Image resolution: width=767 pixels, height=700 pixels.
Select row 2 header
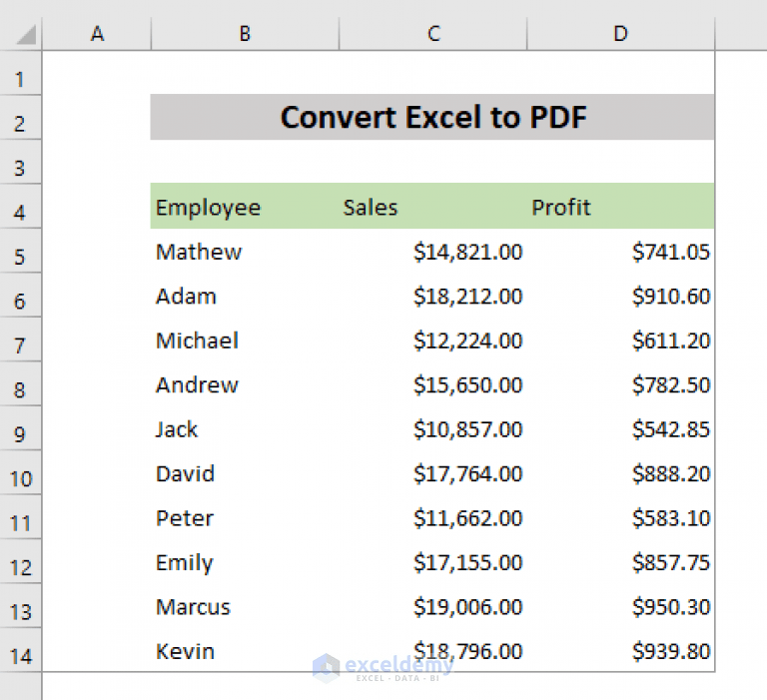coord(21,118)
